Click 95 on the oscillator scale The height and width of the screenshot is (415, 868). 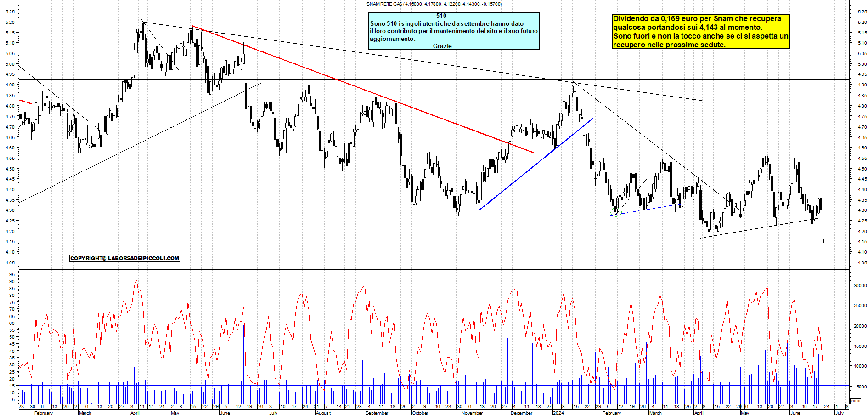tap(11, 274)
